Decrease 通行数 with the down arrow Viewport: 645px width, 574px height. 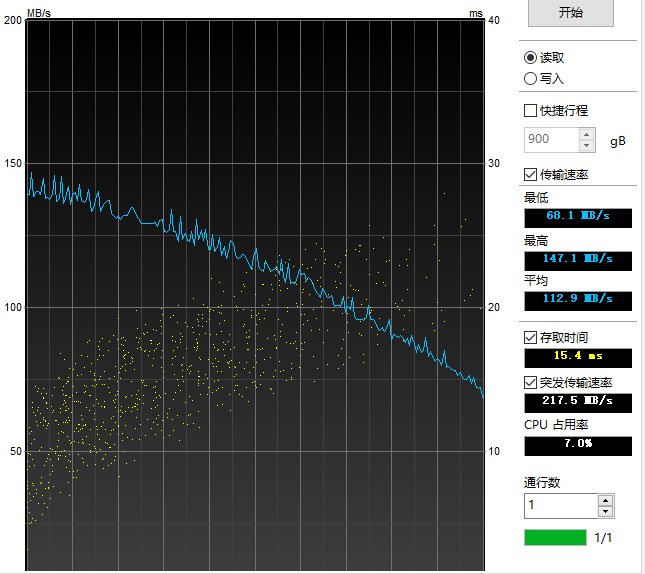coord(606,511)
